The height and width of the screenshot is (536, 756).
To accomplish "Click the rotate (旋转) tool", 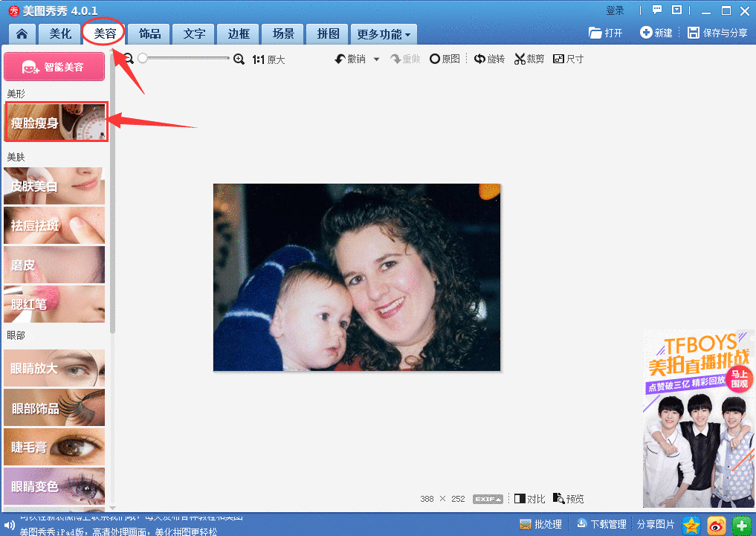I will 489,59.
